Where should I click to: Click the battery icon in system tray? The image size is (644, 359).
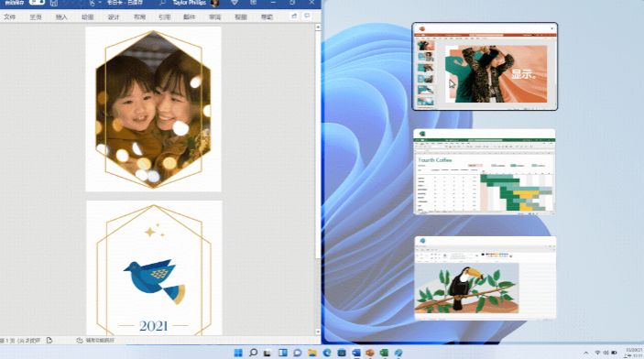[x=615, y=353]
